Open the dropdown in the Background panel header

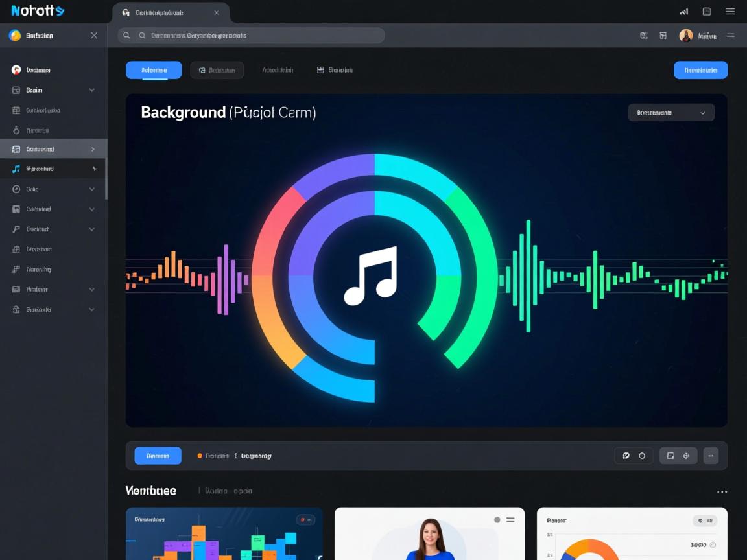click(670, 113)
